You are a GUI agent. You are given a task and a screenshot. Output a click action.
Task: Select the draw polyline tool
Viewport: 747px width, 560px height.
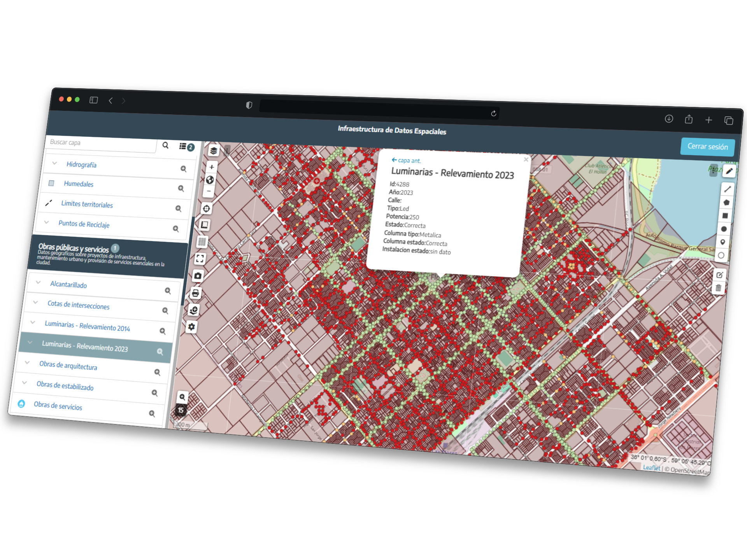point(727,189)
